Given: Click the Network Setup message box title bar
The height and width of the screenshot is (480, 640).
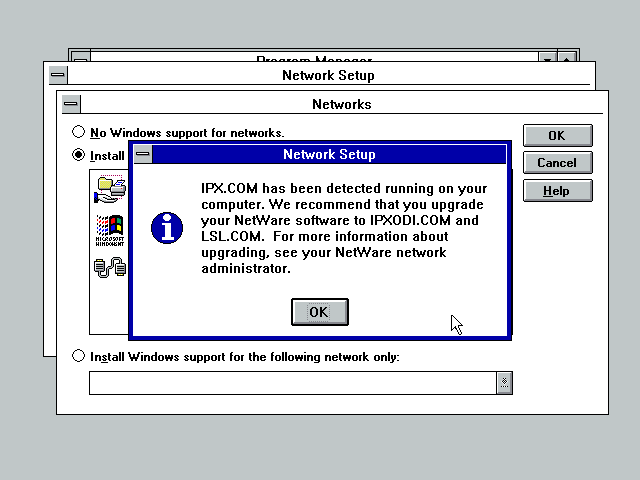Looking at the screenshot, I should tap(329, 155).
